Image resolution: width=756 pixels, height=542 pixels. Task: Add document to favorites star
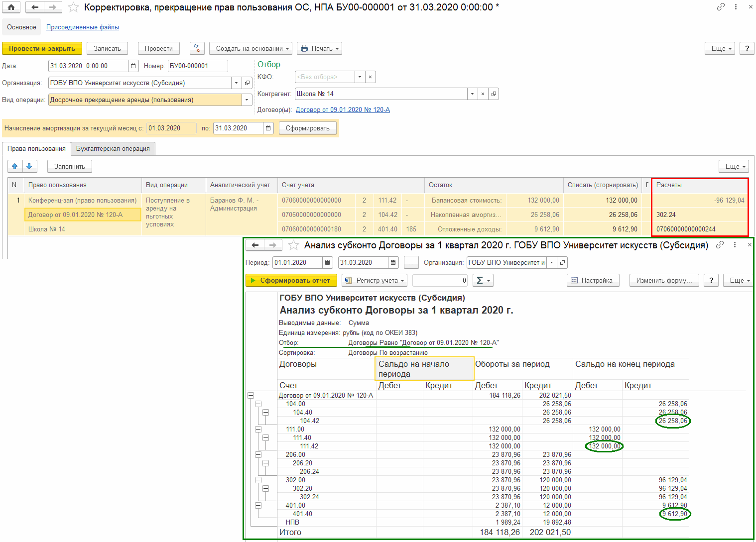pos(73,7)
